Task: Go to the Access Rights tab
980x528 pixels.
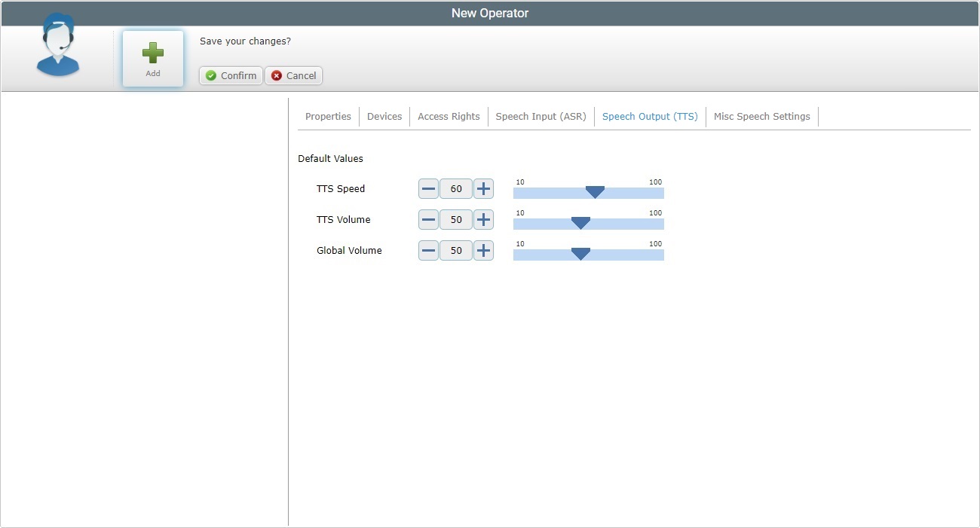Action: [x=449, y=117]
